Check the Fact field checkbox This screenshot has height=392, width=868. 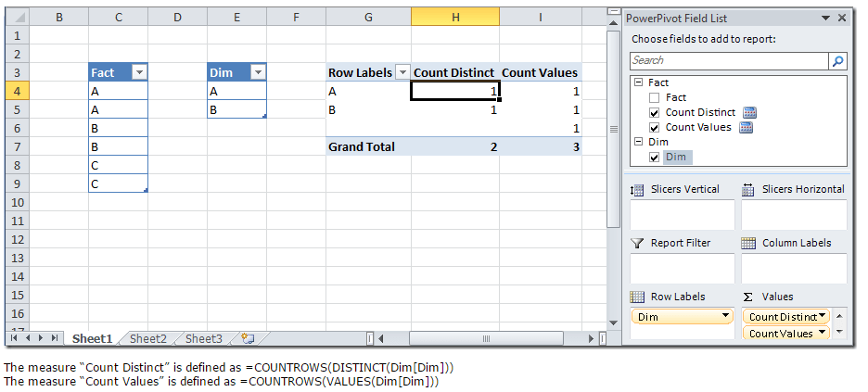(655, 97)
